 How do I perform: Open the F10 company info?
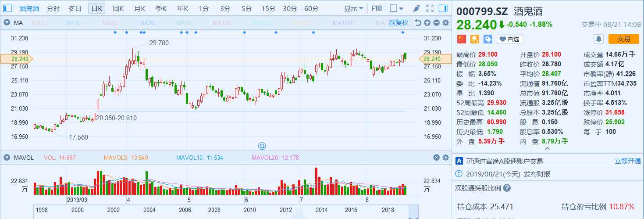pos(377,8)
